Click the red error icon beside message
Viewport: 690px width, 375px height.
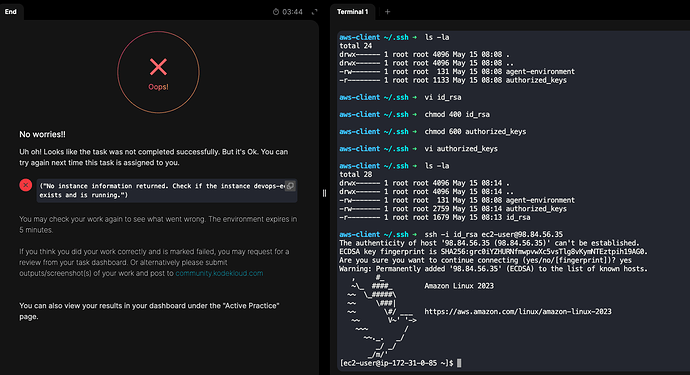(26, 185)
